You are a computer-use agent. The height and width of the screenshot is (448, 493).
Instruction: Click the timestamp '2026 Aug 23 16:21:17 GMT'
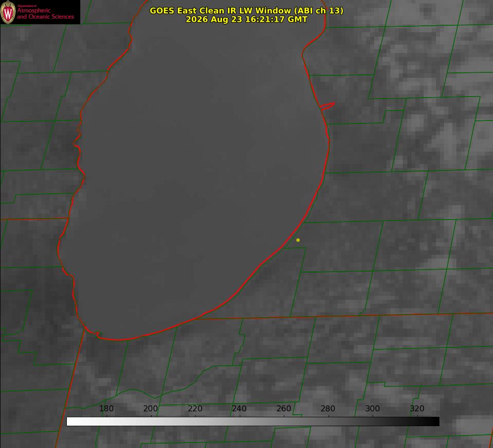coord(247,19)
